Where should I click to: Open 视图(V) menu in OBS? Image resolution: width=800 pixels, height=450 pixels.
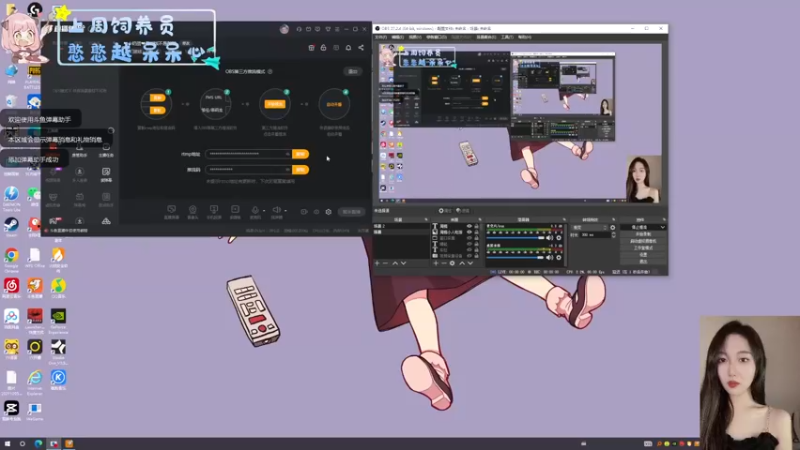[415, 37]
